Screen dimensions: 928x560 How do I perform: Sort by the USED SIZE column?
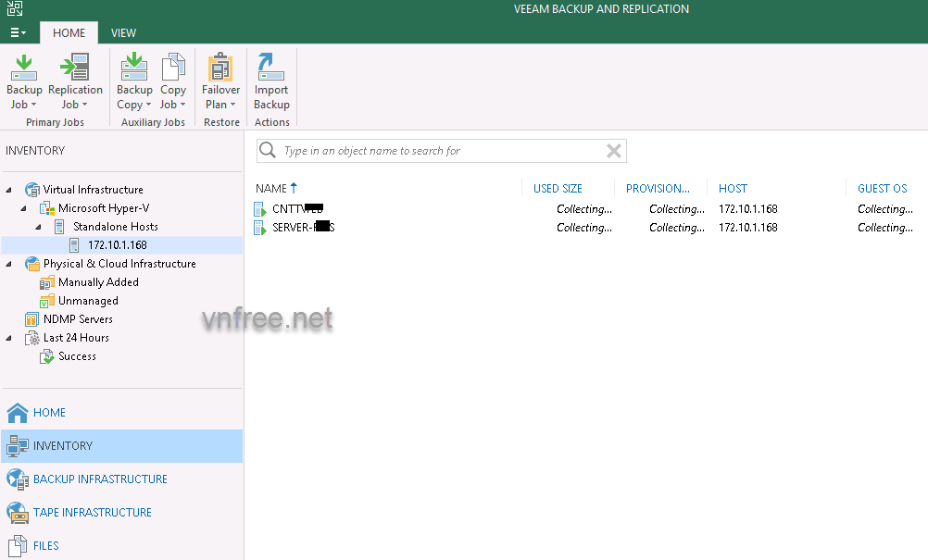(x=558, y=188)
